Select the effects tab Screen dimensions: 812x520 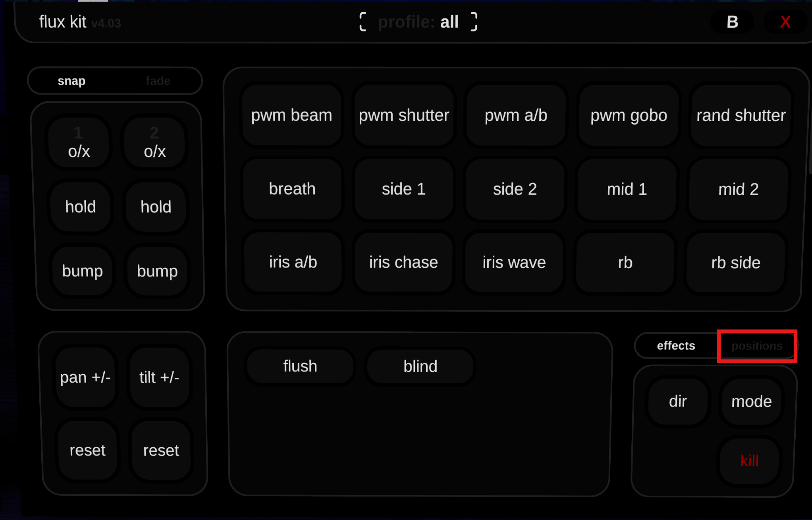click(x=675, y=346)
